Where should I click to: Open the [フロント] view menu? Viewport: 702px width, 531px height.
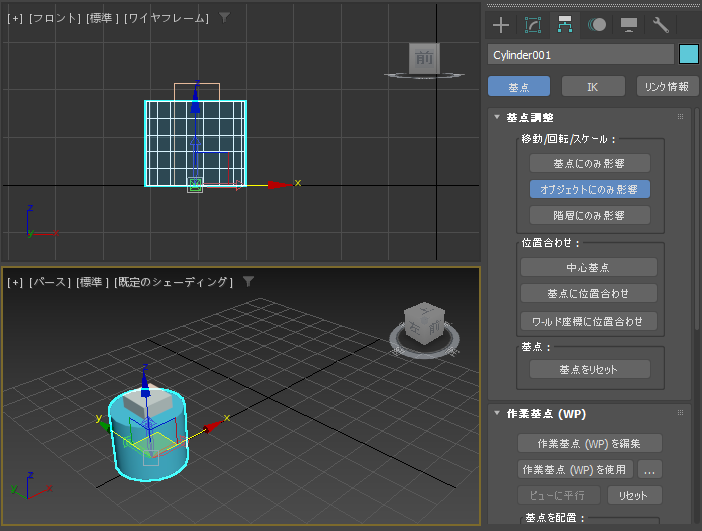click(x=55, y=18)
